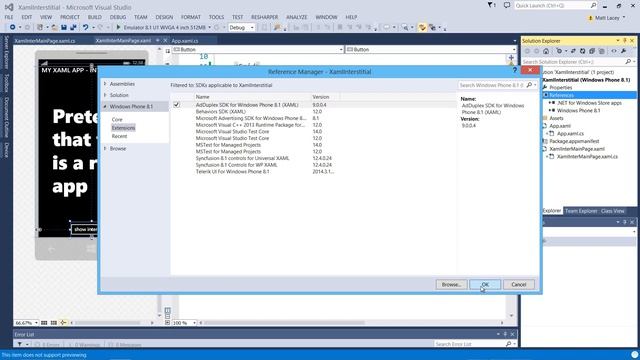Expand Solution category in Reference Manager
Viewport: 640px width, 360px height.
105,95
